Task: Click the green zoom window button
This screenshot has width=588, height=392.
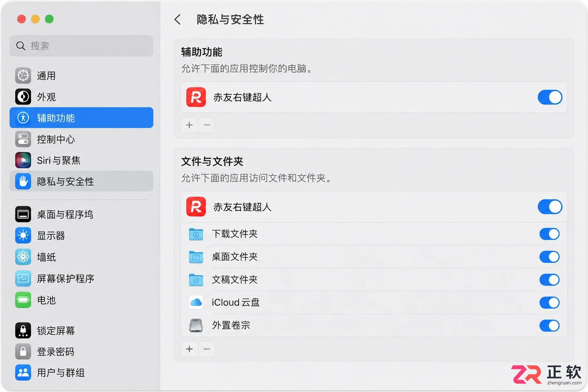Action: pos(49,19)
